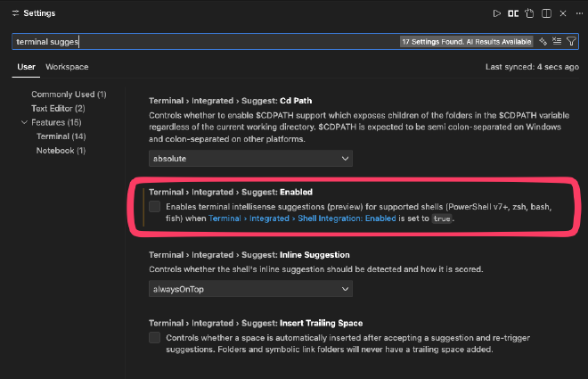Click the 'Suggest: Enabled' setting title

click(231, 192)
